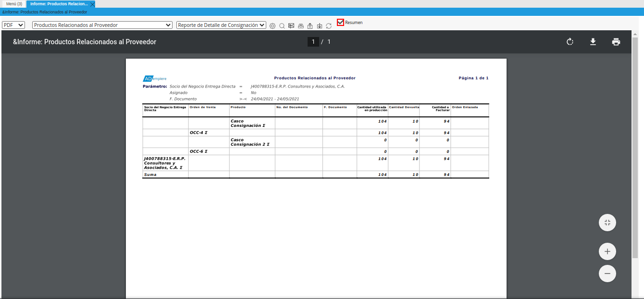Viewport: 644px width, 299px height.
Task: Click the refresh report icon
Action: 329,25
